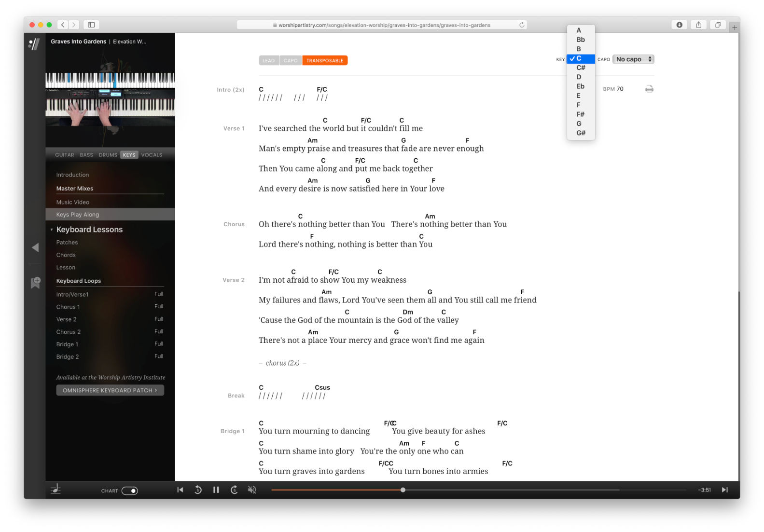764x532 pixels.
Task: Collapse the Keyboard Lessons section
Action: point(52,230)
